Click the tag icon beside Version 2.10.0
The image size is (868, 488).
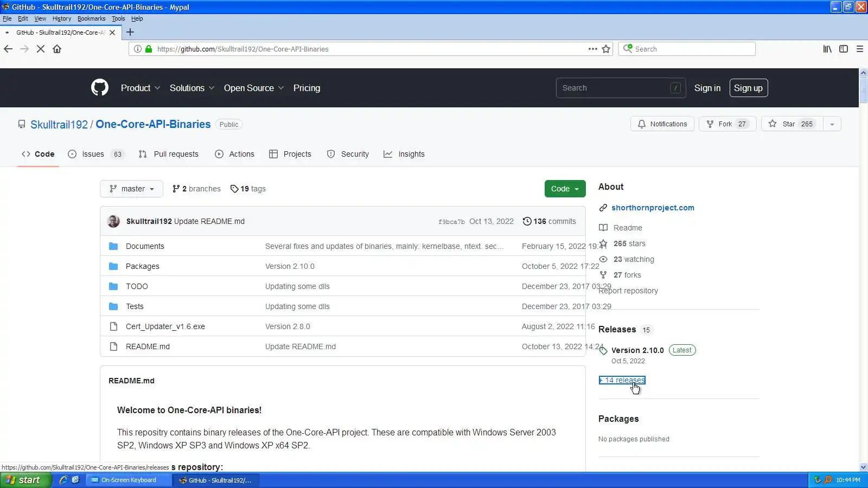603,350
